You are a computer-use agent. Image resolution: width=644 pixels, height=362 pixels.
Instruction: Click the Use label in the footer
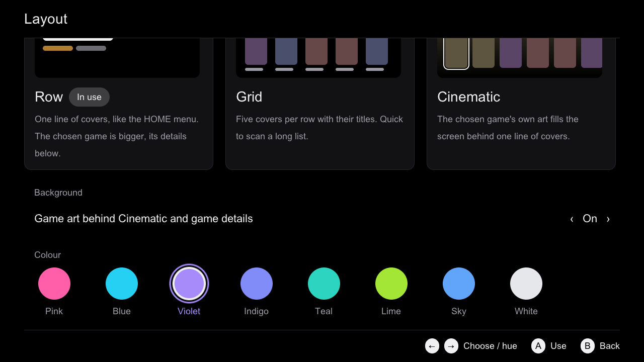(x=558, y=346)
